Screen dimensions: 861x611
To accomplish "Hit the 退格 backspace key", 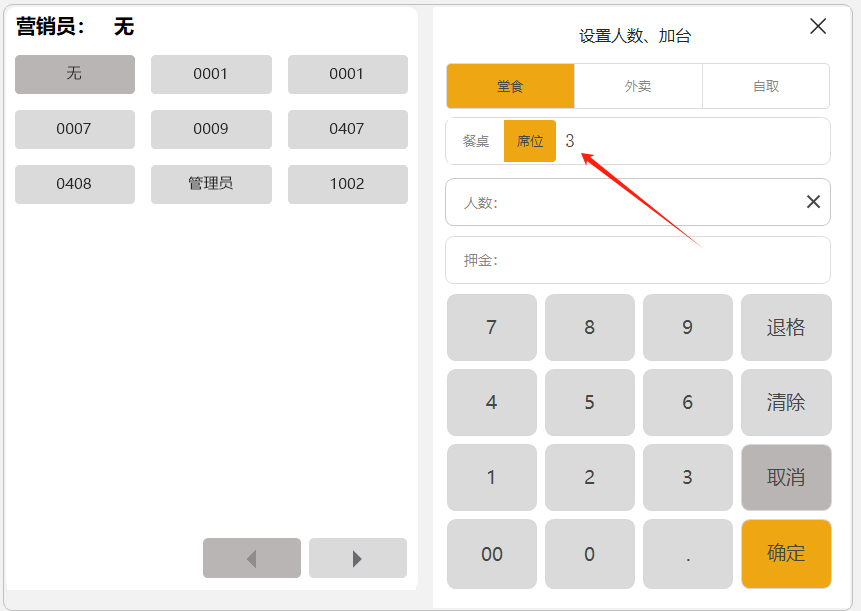I will [x=786, y=327].
